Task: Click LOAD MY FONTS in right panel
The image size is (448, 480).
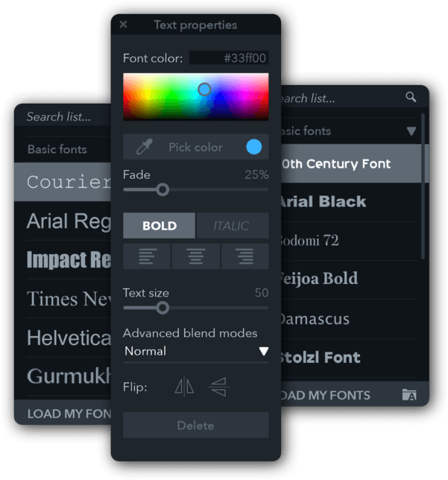Action: [x=325, y=395]
